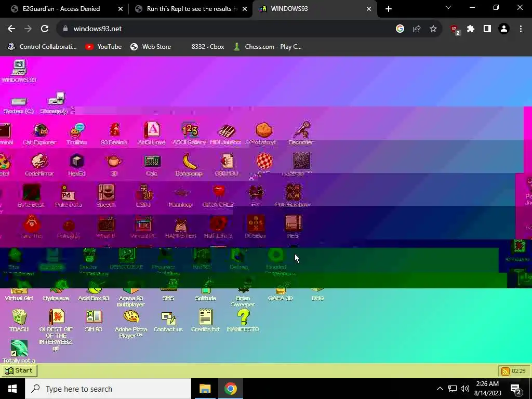Open the Half-Life 3 icon
532x399 pixels.
point(218,228)
